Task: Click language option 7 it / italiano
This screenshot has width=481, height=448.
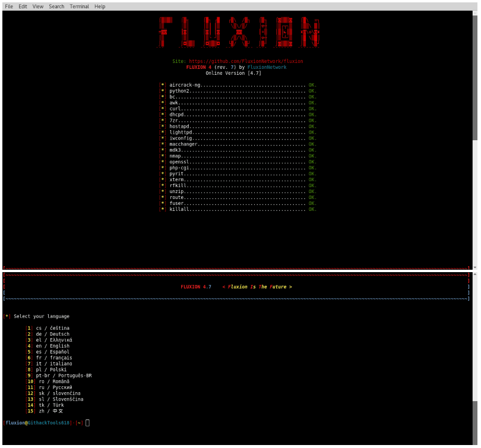Action: click(49, 364)
